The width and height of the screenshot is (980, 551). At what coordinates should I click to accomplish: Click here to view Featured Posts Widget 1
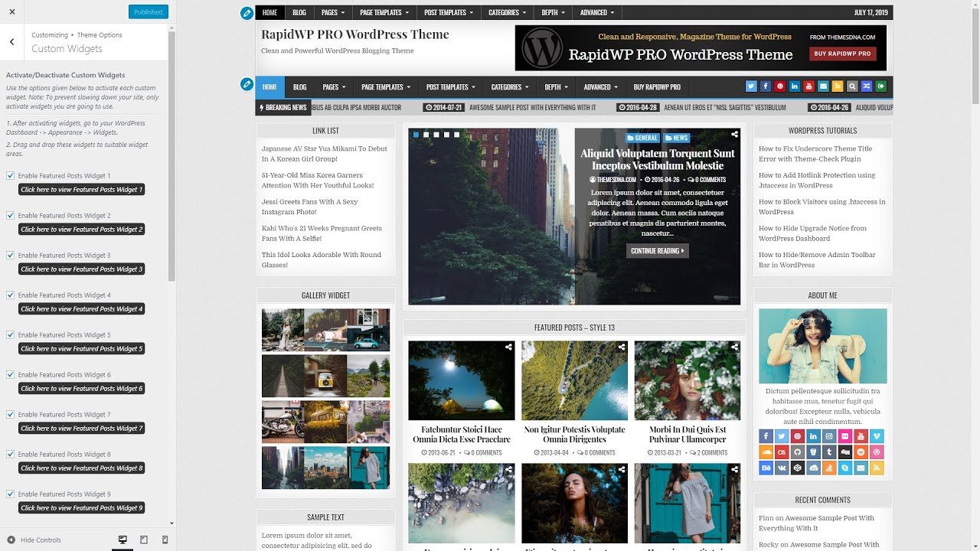[81, 190]
